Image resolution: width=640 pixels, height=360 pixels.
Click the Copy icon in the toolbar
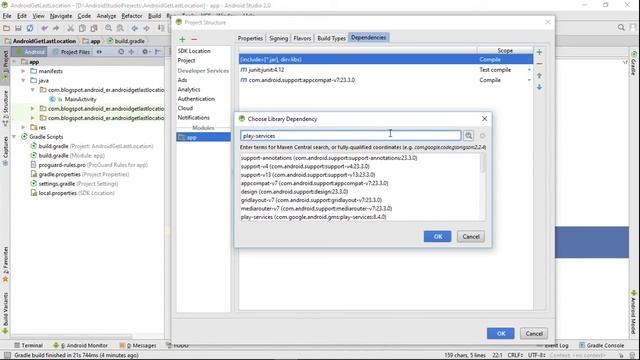click(x=82, y=28)
